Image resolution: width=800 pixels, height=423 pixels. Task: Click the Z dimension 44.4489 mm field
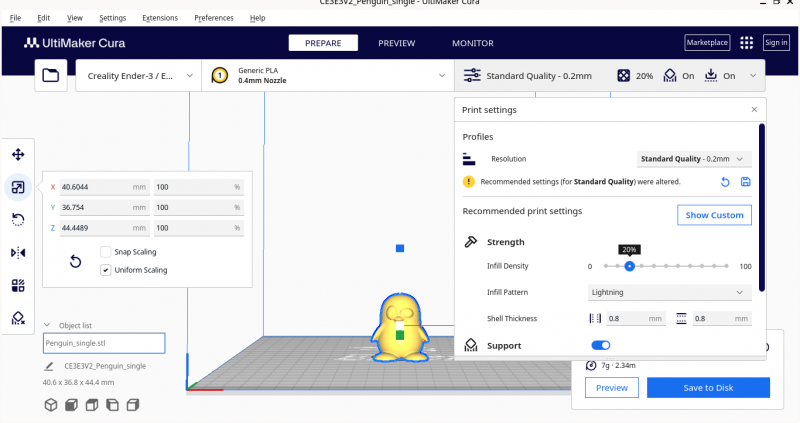click(105, 228)
